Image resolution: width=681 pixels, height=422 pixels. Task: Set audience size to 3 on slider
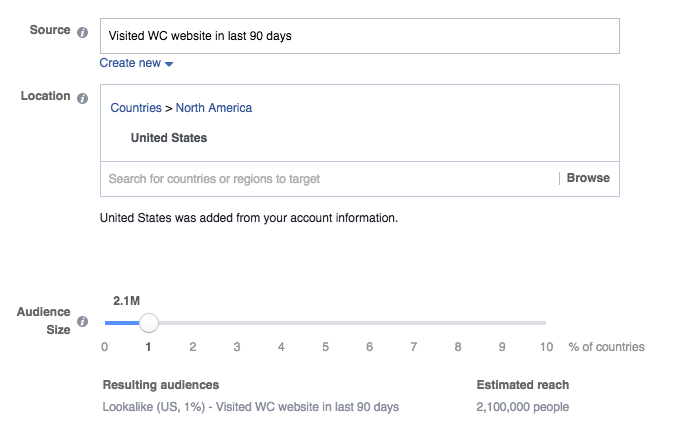pyautogui.click(x=237, y=323)
